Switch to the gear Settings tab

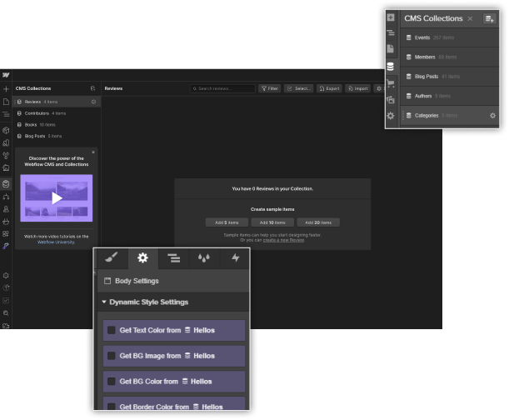coord(142,258)
